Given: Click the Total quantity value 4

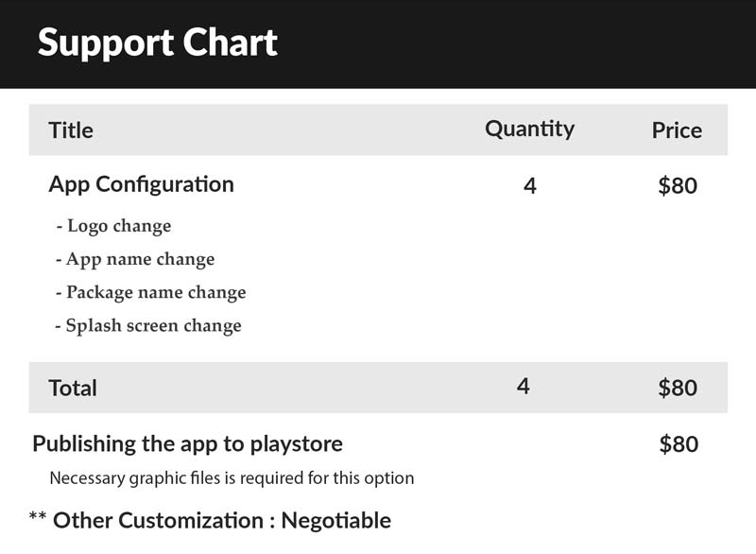Looking at the screenshot, I should click(x=524, y=387).
